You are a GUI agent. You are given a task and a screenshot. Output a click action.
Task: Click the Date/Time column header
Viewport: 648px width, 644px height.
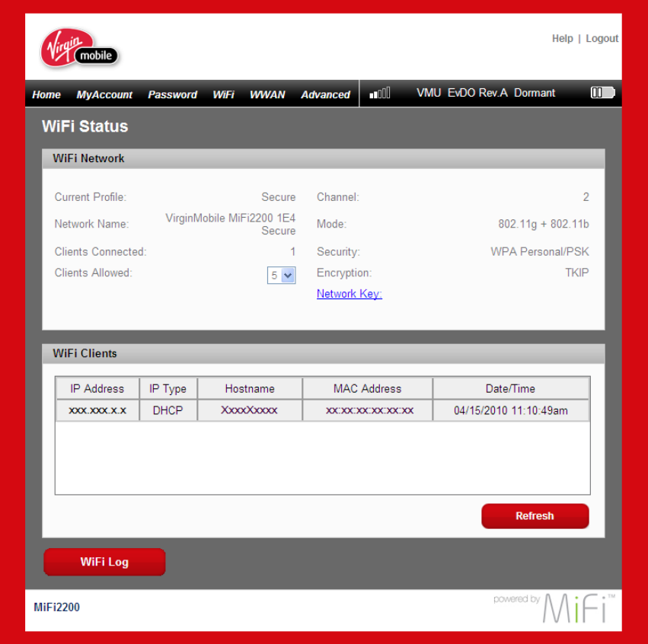(510, 389)
